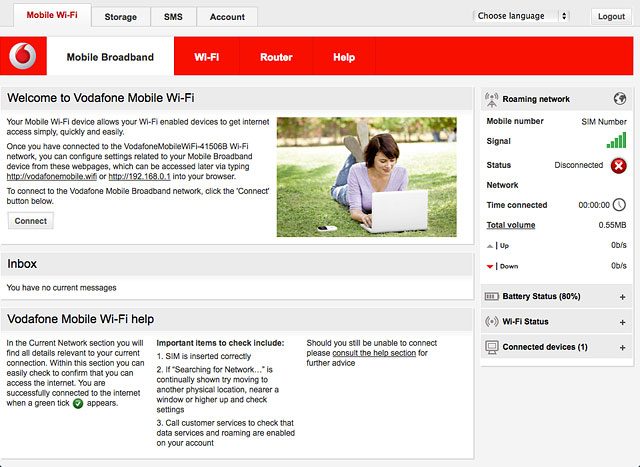Click the Battery Status (80%) label

541,296
